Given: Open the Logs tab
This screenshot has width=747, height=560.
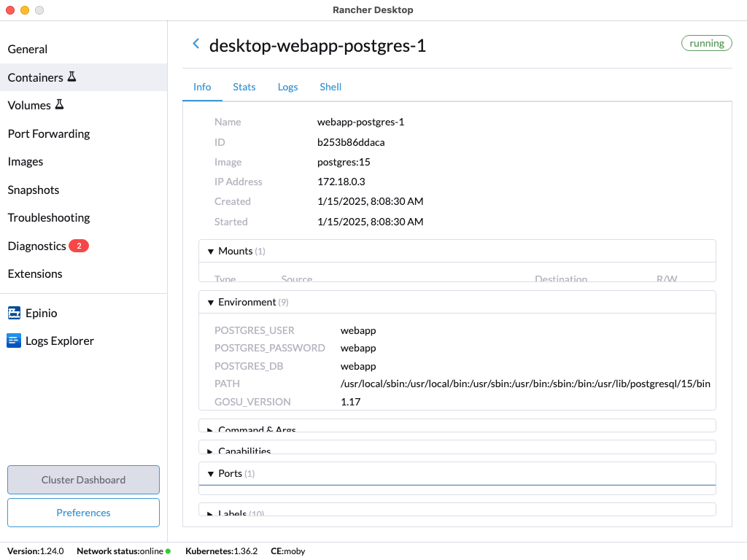Looking at the screenshot, I should [287, 87].
